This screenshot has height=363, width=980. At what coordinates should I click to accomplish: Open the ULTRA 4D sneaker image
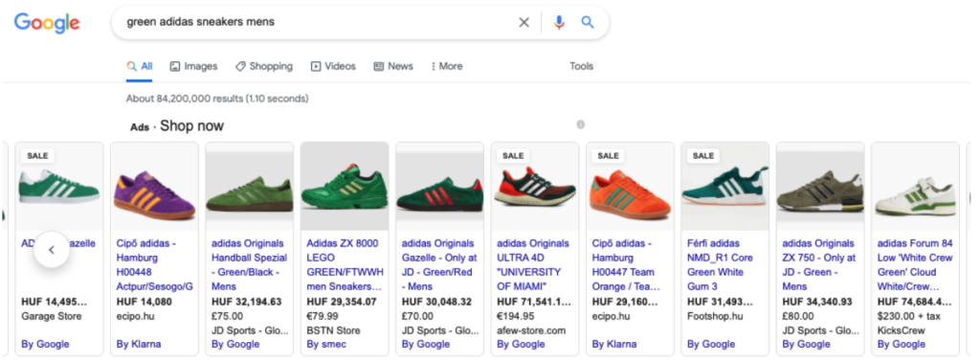(x=534, y=186)
